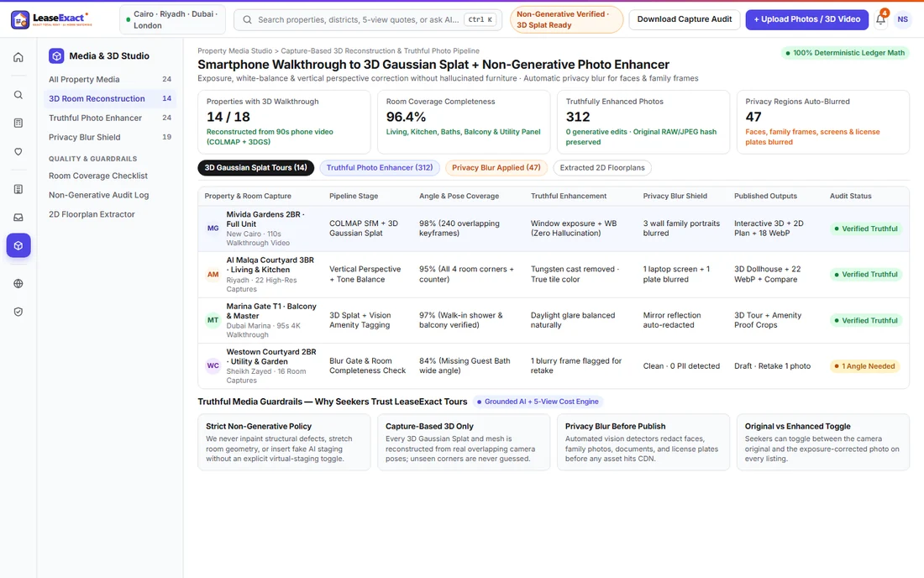
Task: Open the Home icon in the left rail
Action: point(18,57)
